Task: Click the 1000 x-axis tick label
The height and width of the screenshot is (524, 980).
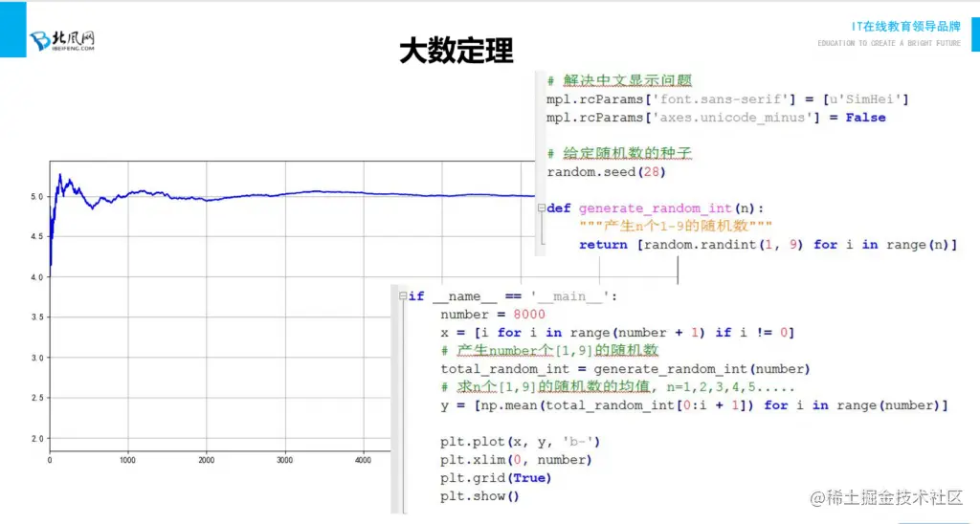Action: 127,460
